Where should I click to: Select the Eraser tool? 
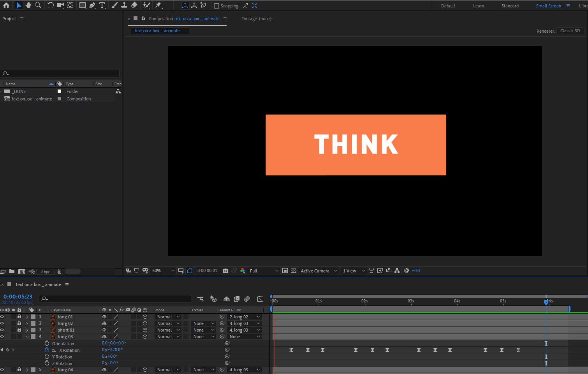pos(134,5)
